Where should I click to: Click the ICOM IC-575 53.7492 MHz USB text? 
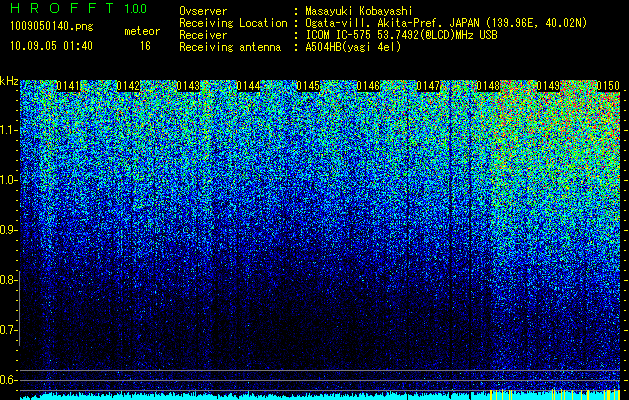pyautogui.click(x=402, y=35)
